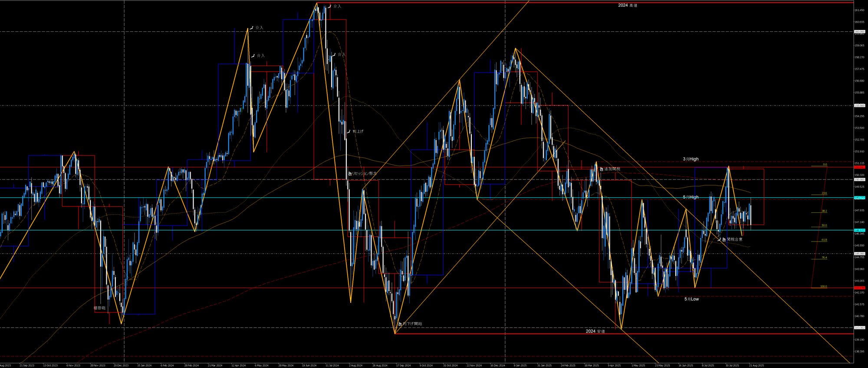Click the Fibonacci 61.8 level label
This screenshot has width=868, height=368.
pos(824,240)
